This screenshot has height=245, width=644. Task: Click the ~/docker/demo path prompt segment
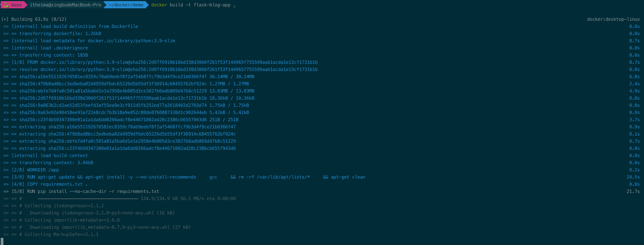[126, 5]
